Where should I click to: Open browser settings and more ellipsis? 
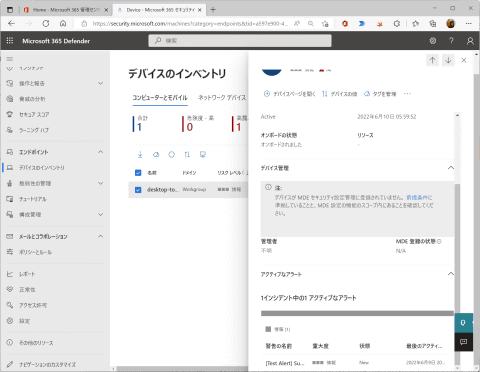469,24
